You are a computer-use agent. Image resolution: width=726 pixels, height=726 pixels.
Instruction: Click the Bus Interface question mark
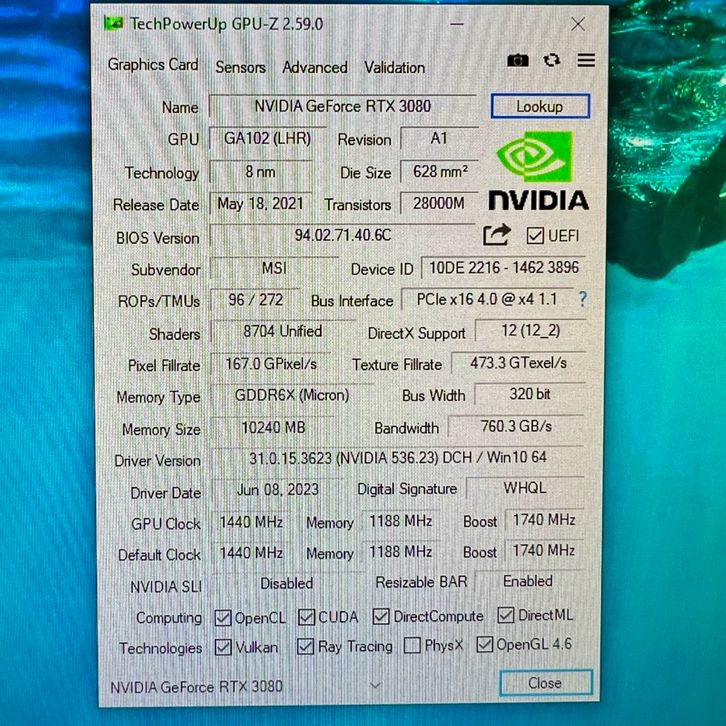(582, 299)
